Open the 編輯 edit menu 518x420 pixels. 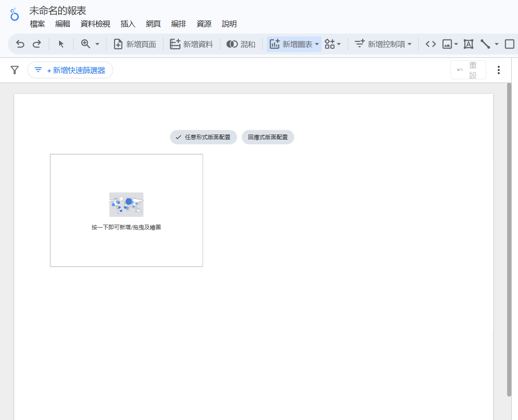(x=62, y=24)
